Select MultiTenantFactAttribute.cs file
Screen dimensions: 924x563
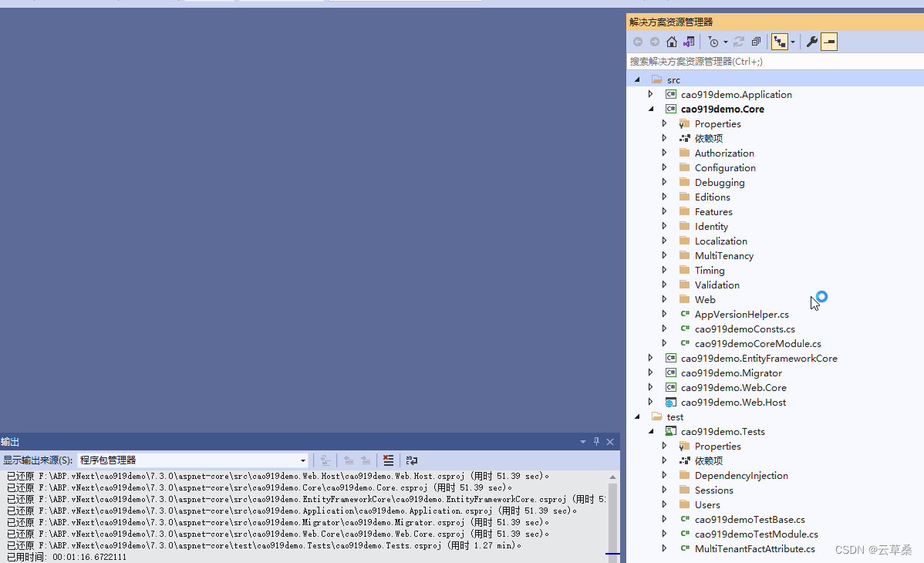click(x=755, y=549)
